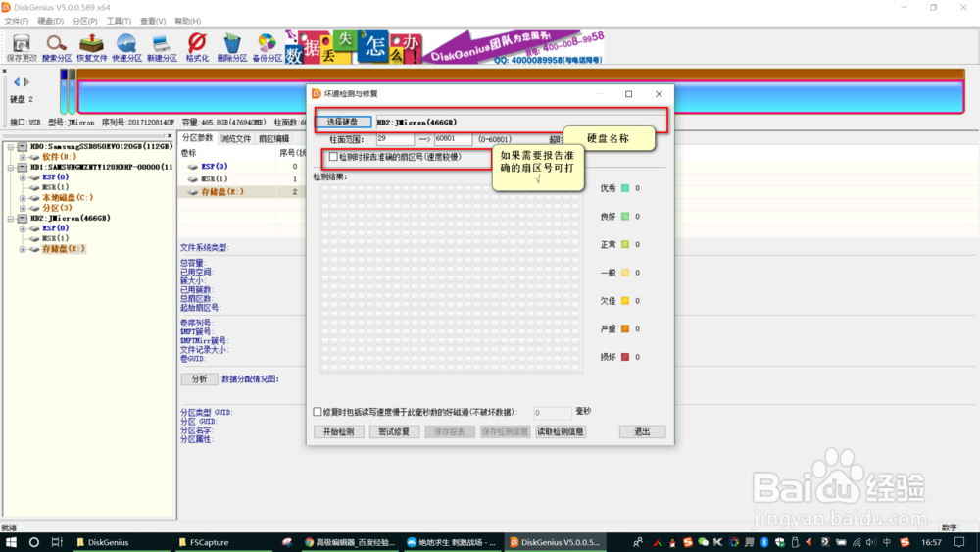Select the 存储盘(E:) row in the partition list
Screen dimensions: 980x552
[x=242, y=192]
